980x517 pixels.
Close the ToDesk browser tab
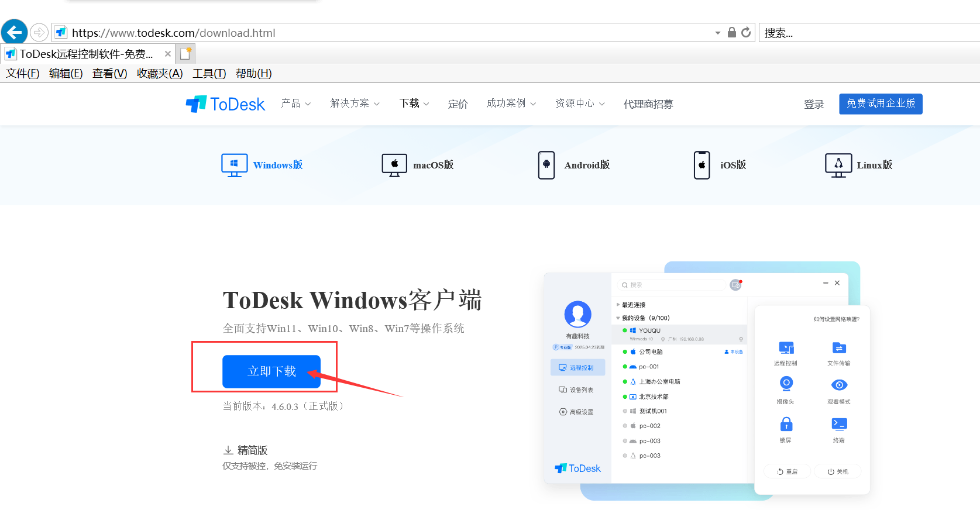point(168,54)
